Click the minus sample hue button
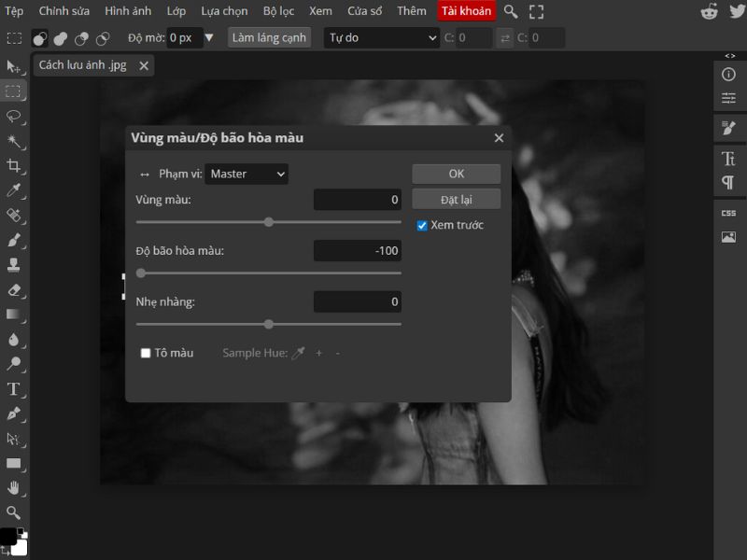747x560 pixels. click(x=338, y=353)
